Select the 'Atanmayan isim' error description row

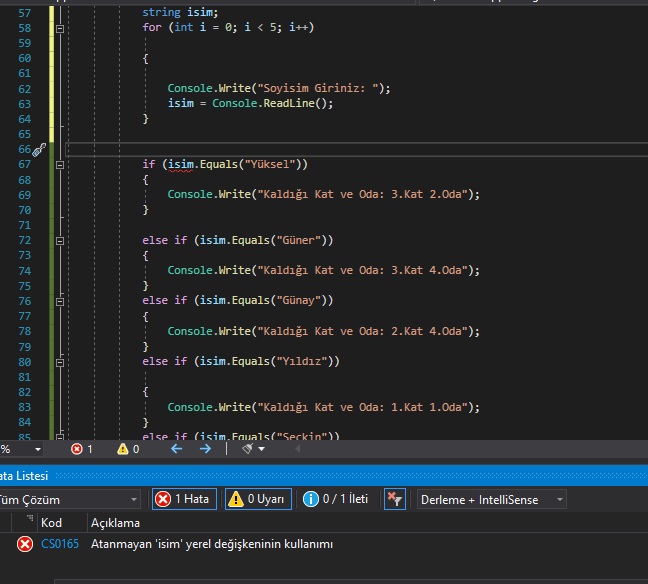(212, 544)
